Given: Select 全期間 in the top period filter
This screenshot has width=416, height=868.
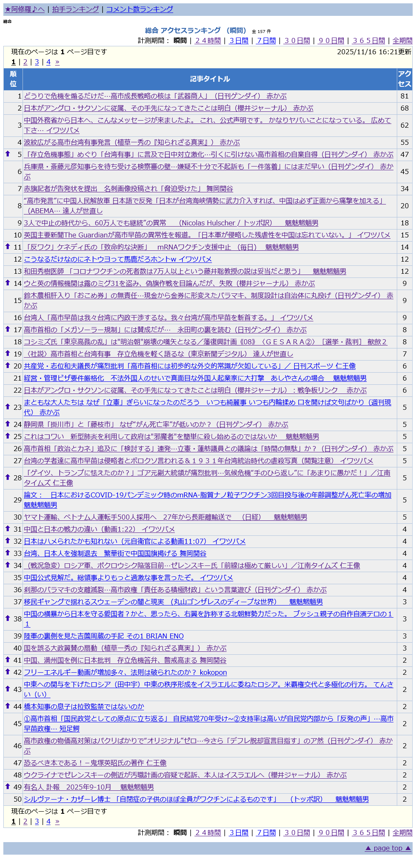Looking at the screenshot, I should click(402, 40).
